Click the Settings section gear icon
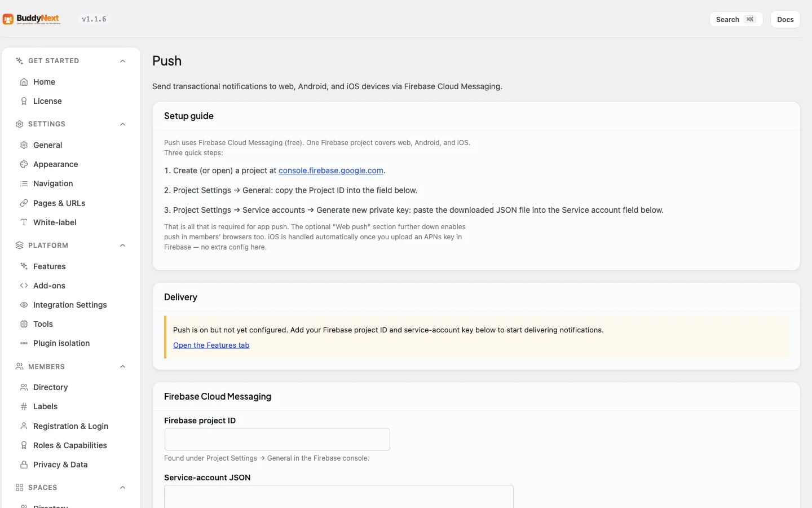Screen dimensions: 812x508 pos(19,124)
